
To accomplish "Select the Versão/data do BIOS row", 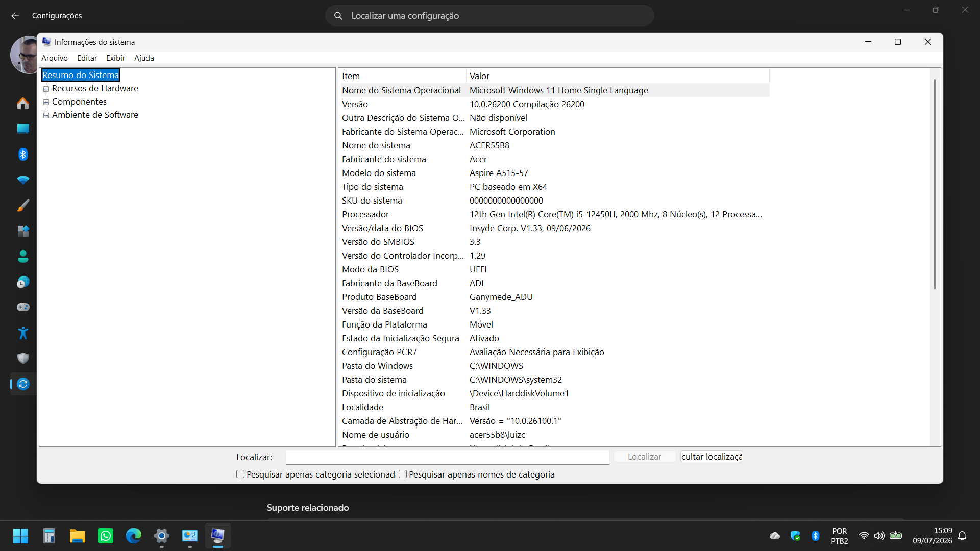I will point(555,228).
